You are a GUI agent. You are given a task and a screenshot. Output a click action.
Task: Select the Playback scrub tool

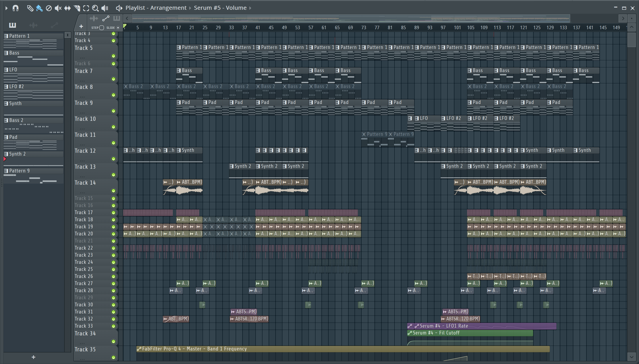105,8
